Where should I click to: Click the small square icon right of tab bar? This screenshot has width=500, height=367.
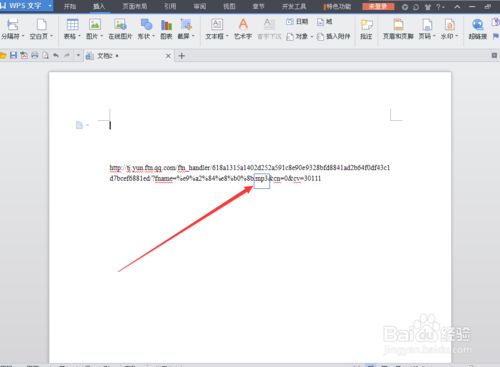494,55
